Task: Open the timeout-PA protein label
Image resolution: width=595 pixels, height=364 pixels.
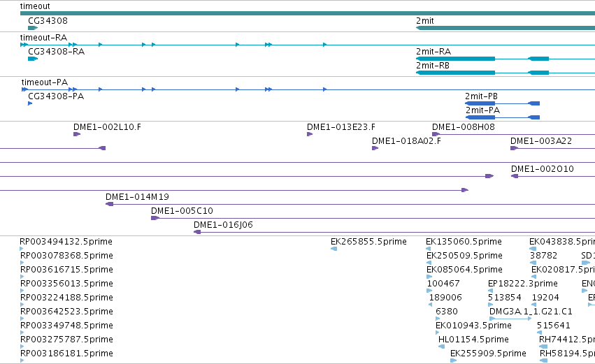Action: pos(45,82)
